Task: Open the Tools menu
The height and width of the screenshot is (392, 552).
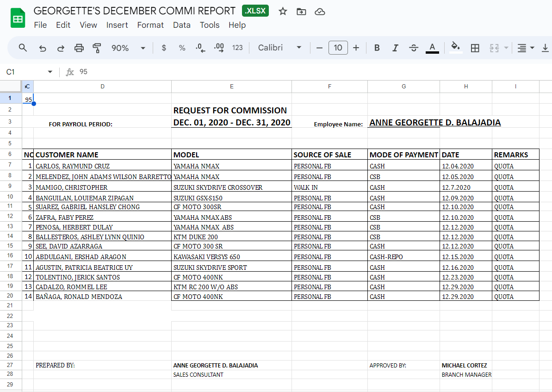Action: (210, 25)
